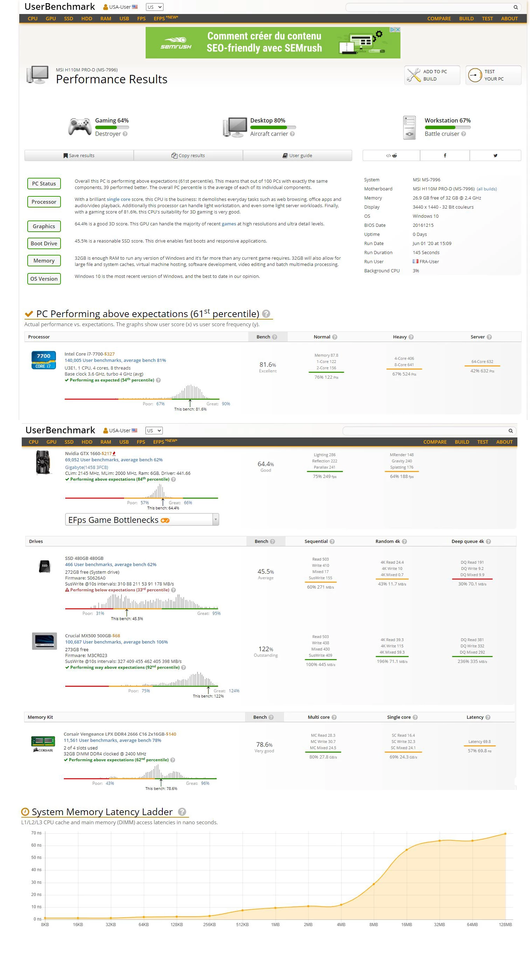Click the Nvidia GTX 1660 graphics card thumbnail
This screenshot has height=980, width=530.
click(43, 462)
